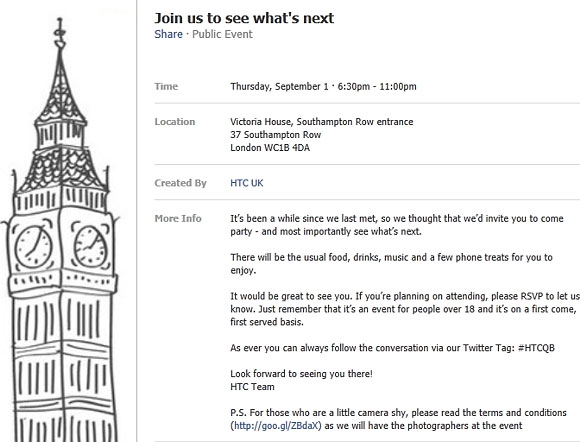Open the goo.gl/ZBdaX terms link
This screenshot has width=580, height=442.
click(276, 426)
